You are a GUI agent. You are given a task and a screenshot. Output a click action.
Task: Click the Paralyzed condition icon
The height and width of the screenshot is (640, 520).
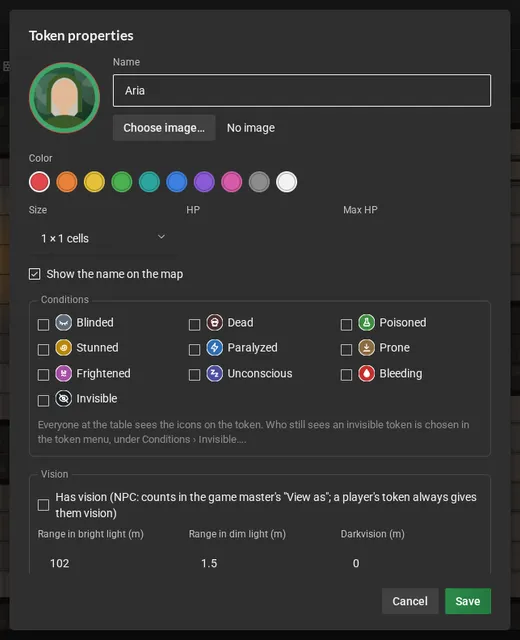[214, 348]
